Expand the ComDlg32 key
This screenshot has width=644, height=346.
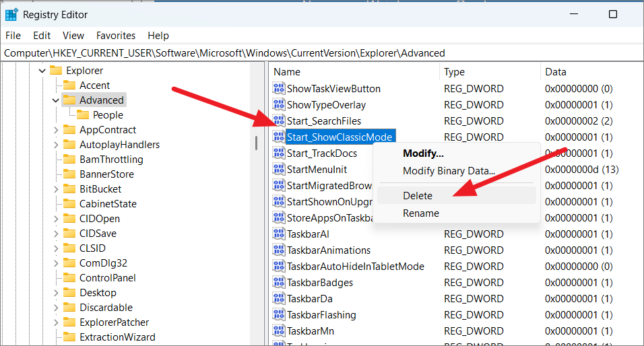56,263
